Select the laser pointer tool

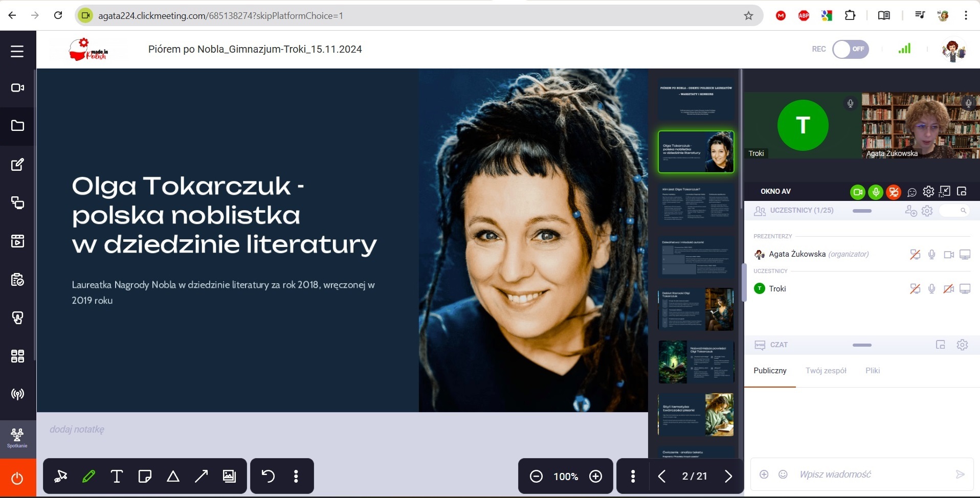coord(61,477)
